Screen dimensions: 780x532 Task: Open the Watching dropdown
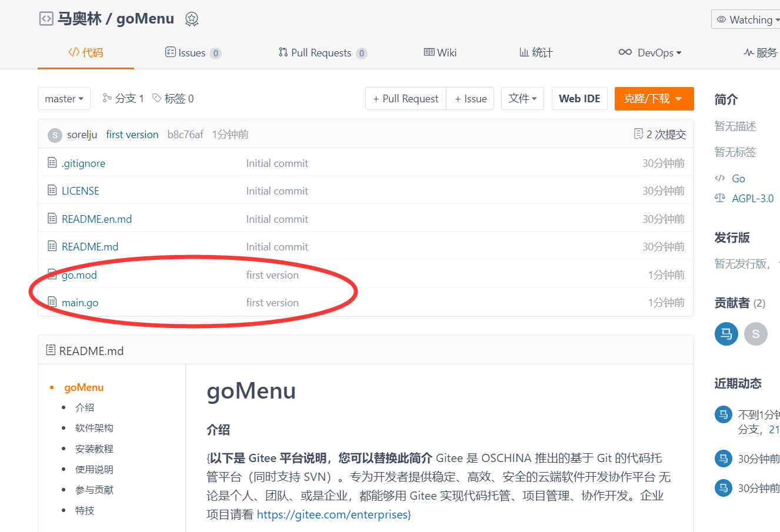746,19
